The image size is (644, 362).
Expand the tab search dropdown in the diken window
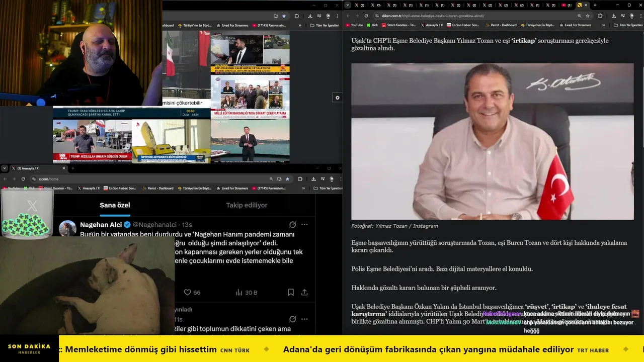[347, 5]
